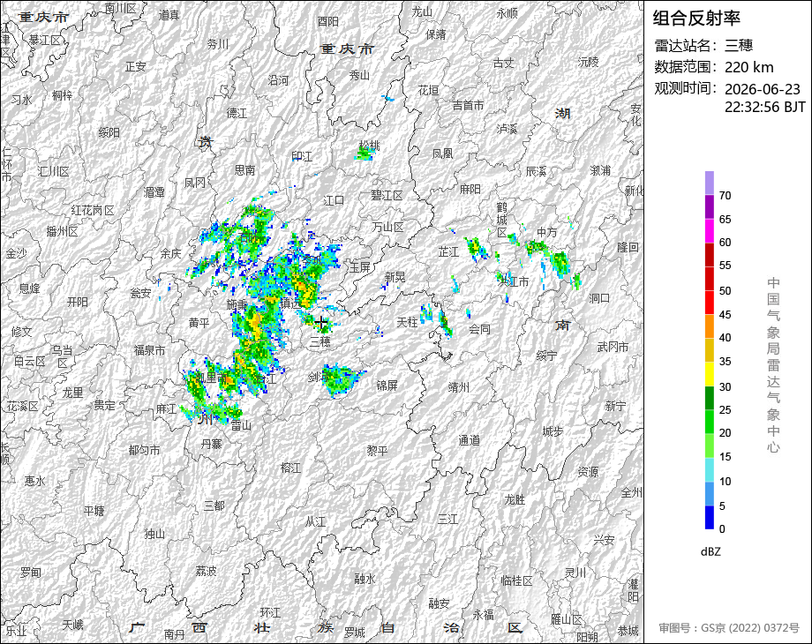Click the 德江 map label
Viewport: 812px width, 644px height.
pos(237,114)
